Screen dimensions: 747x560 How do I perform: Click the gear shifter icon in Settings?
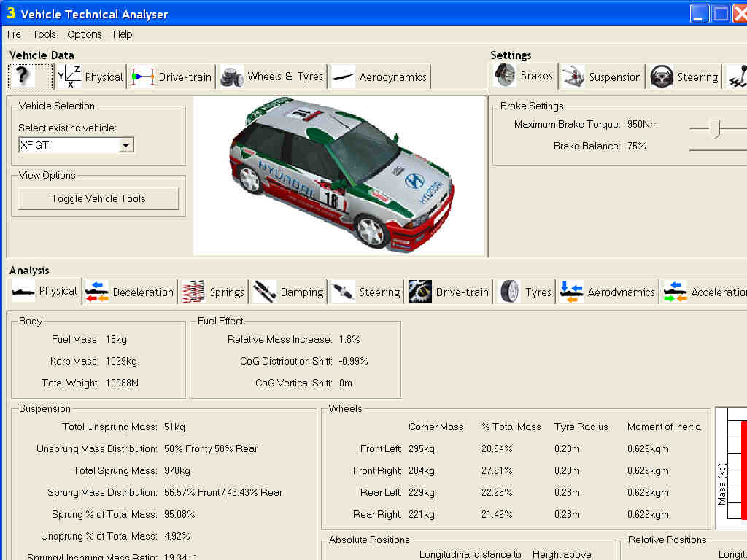(738, 77)
